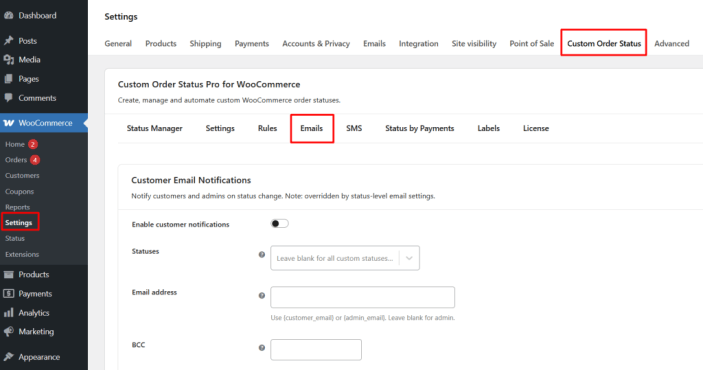Open the Extensions submenu link
The height and width of the screenshot is (370, 703).
[22, 254]
